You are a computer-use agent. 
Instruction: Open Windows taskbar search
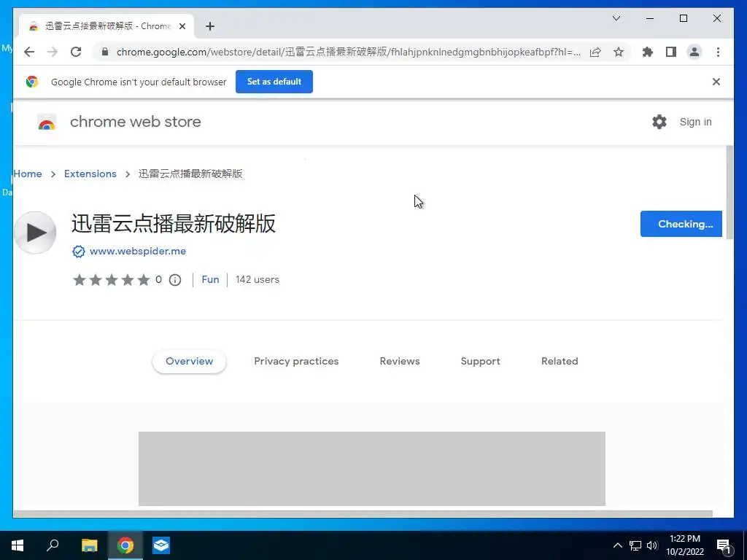[x=53, y=545]
